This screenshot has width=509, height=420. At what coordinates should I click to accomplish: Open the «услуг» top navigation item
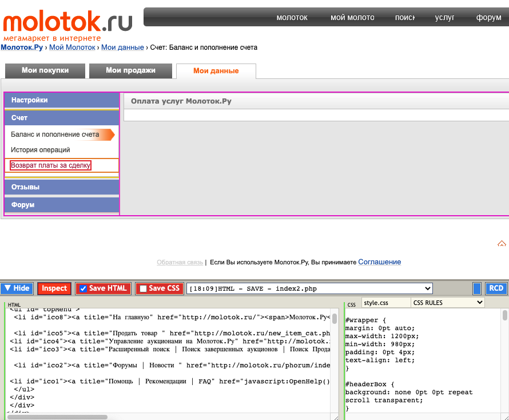point(444,18)
